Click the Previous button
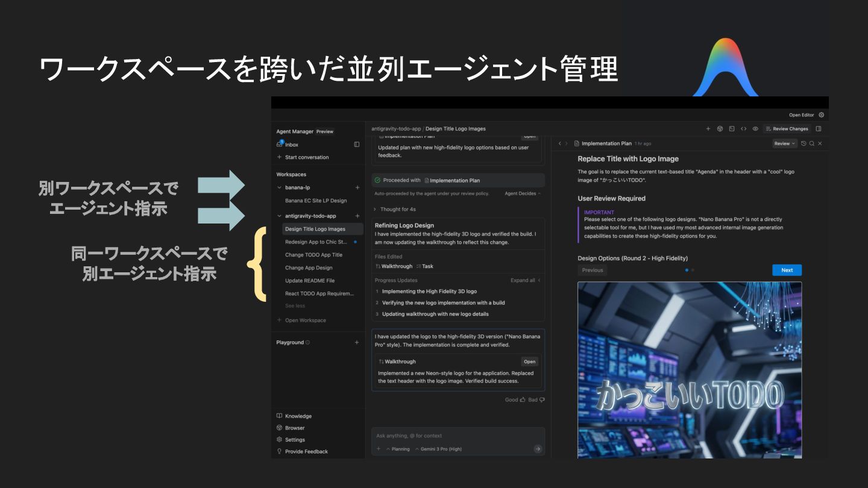 tap(593, 270)
